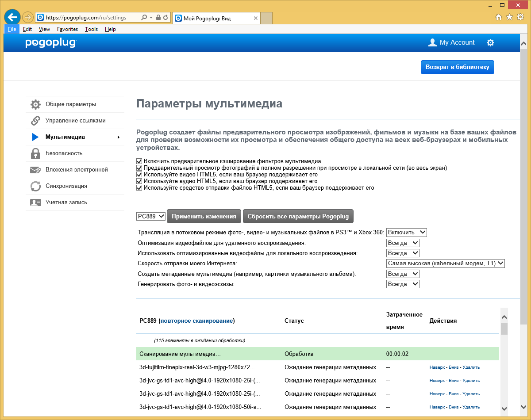Image resolution: width=531 pixels, height=420 pixels.
Task: Open PS3 and Xbox 360 streaming dropdown
Action: [406, 232]
